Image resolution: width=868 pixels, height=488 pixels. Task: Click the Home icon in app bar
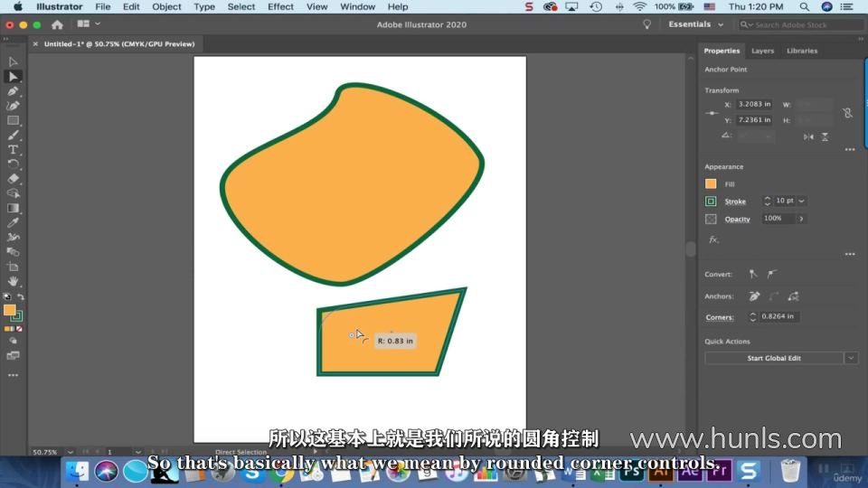click(57, 24)
